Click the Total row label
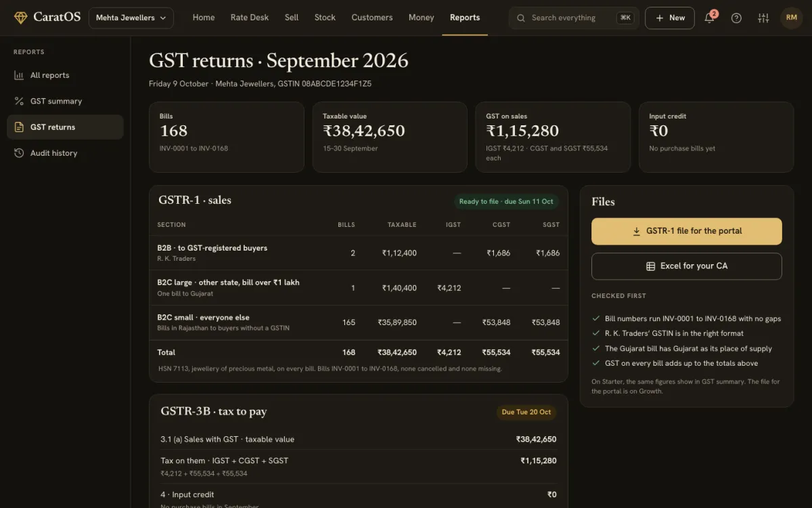 [x=166, y=352]
